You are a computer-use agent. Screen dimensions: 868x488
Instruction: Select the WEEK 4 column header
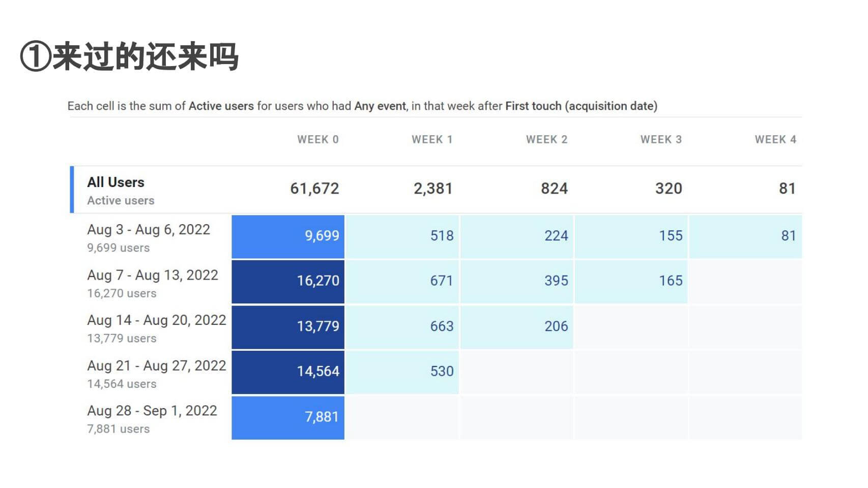(x=775, y=139)
